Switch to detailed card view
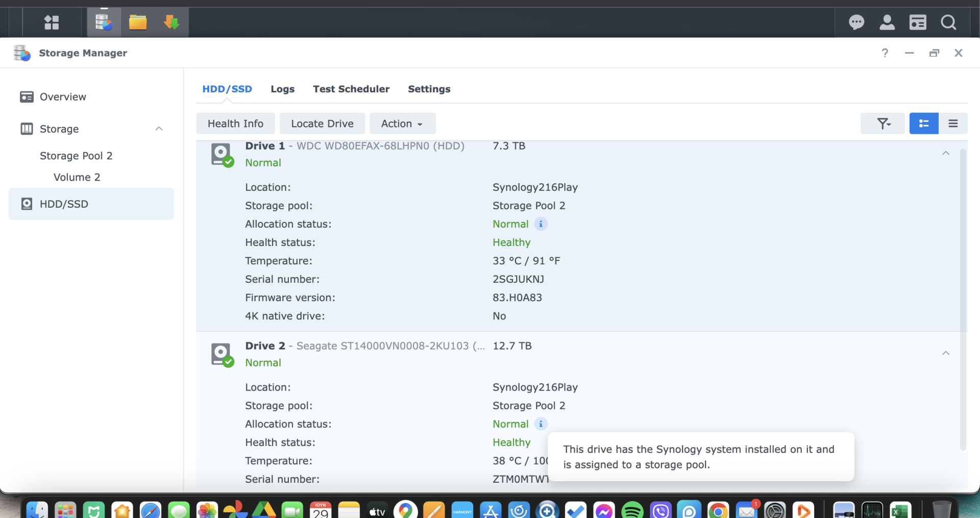 click(x=923, y=124)
